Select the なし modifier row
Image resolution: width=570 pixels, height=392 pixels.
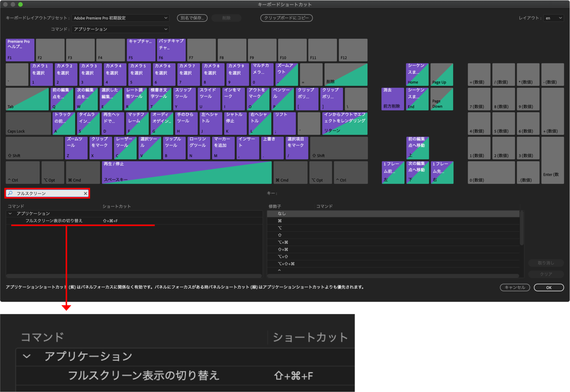(393, 214)
